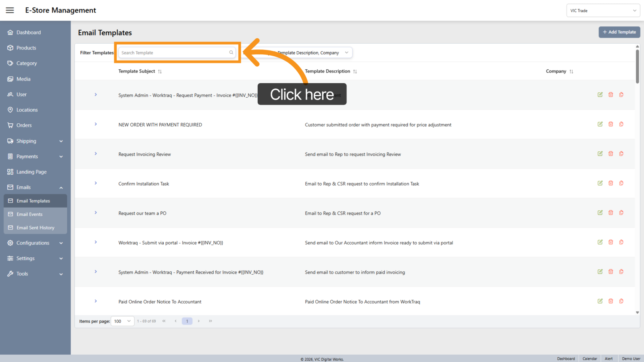Open the Items per page dropdown
644x362 pixels.
(122, 321)
